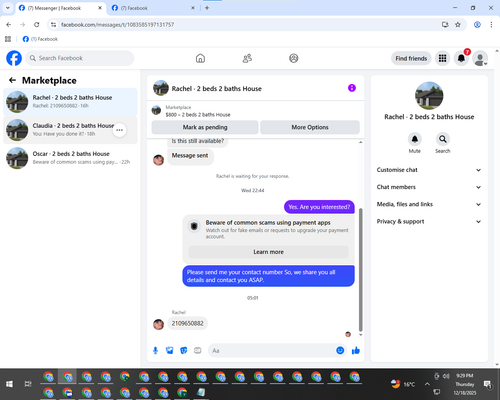
Task: Attach a photo file to the message
Action: pyautogui.click(x=170, y=350)
